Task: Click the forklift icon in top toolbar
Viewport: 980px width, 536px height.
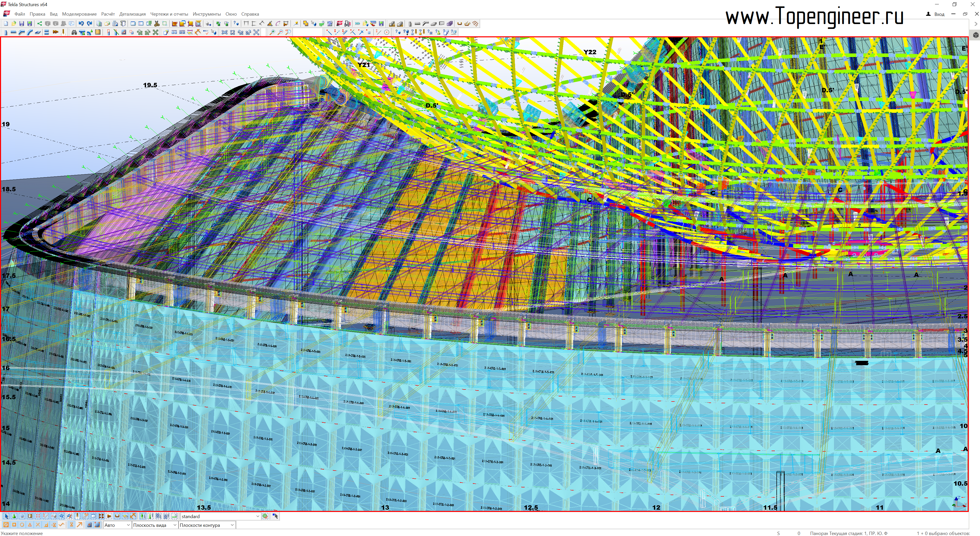Action: (x=348, y=24)
